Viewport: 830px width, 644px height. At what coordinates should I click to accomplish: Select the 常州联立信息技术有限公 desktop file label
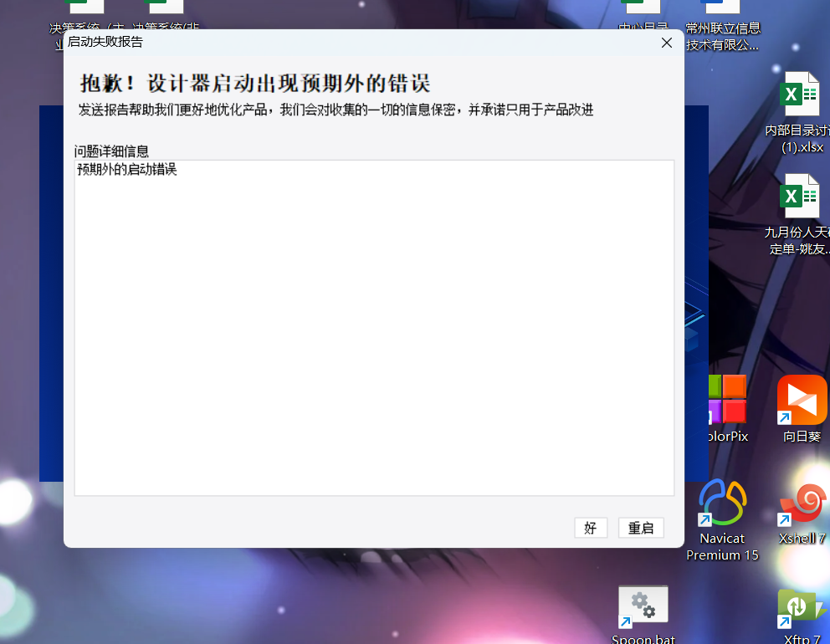[x=723, y=37]
